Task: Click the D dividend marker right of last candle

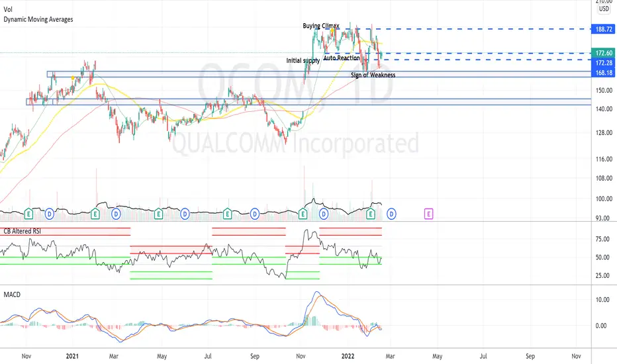Action: click(391, 214)
